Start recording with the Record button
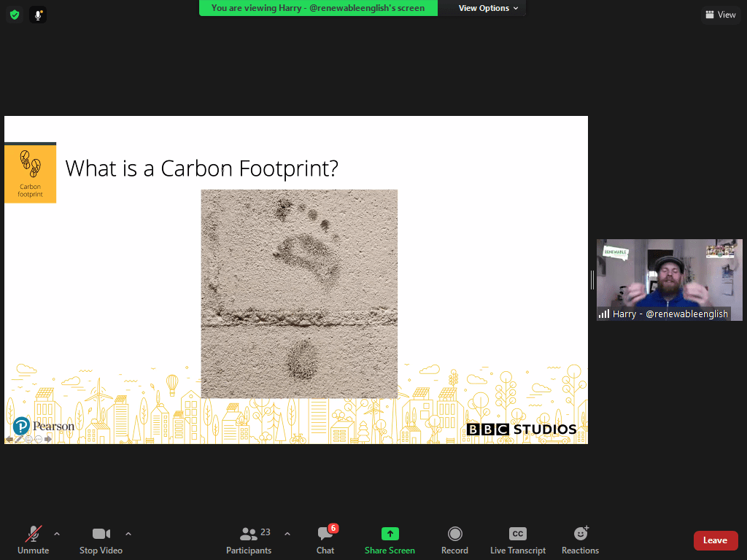The height and width of the screenshot is (560, 747). 454,540
